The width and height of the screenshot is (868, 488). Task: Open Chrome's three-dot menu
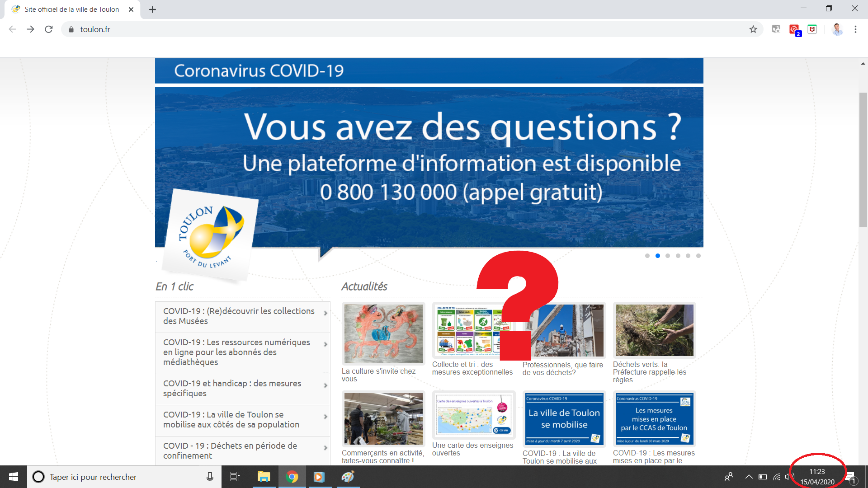[x=855, y=29]
